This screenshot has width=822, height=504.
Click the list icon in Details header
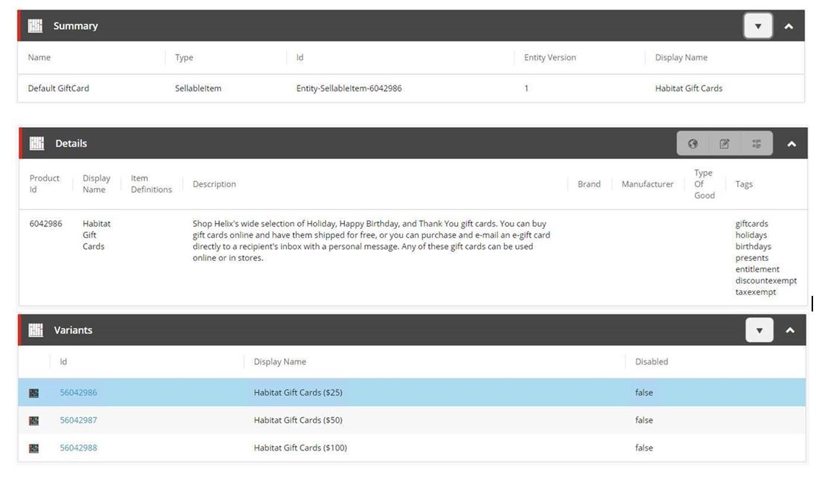(757, 143)
